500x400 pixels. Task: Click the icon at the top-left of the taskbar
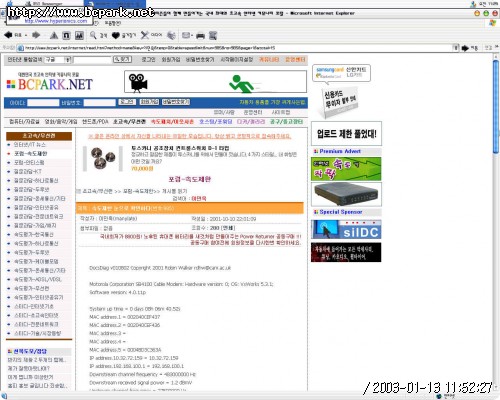point(10,4)
